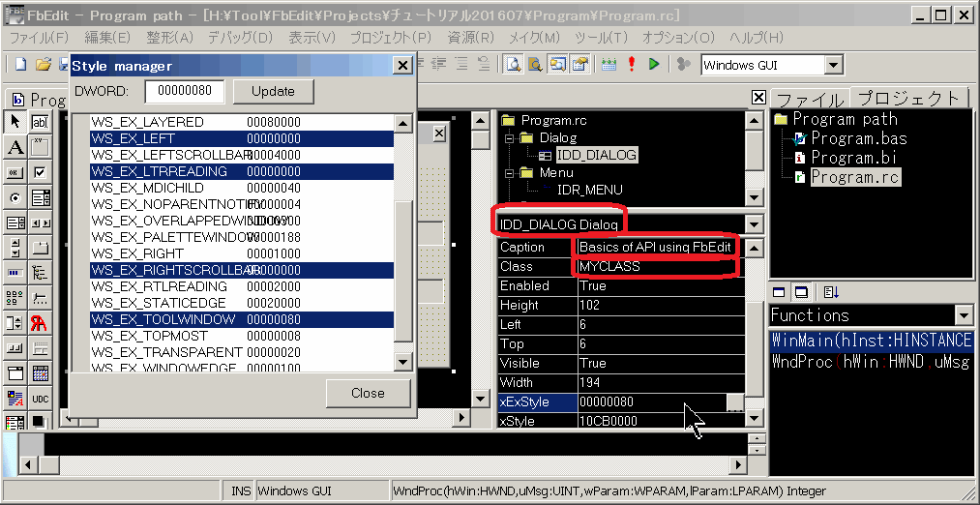980x505 pixels.
Task: Open the ファイル(F) menu
Action: (39, 38)
